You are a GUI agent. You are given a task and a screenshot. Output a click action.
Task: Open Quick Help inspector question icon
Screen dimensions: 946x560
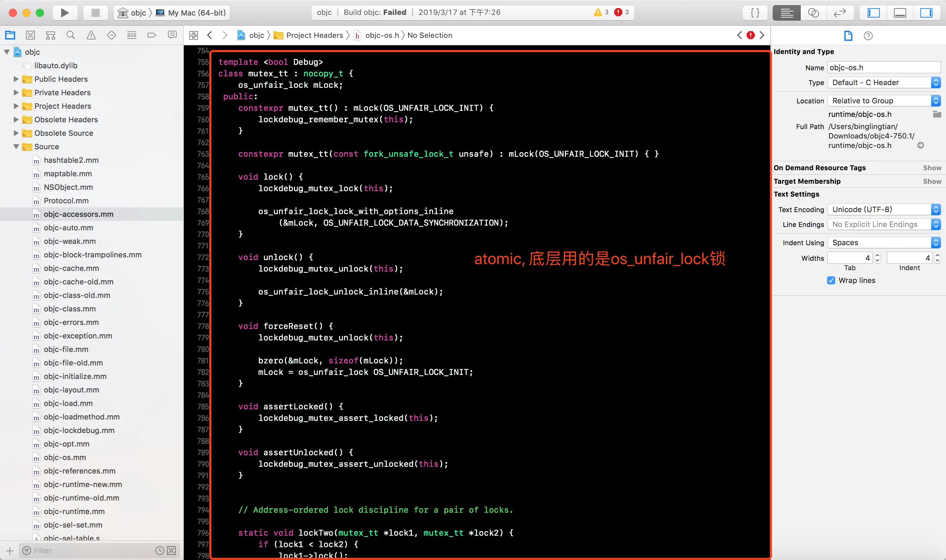(868, 36)
